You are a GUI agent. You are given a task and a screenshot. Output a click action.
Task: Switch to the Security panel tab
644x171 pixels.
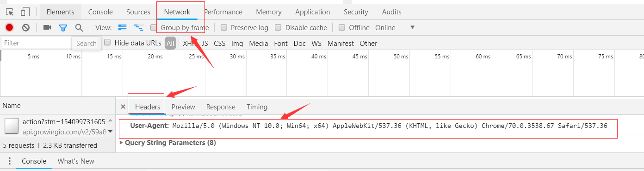(x=356, y=12)
